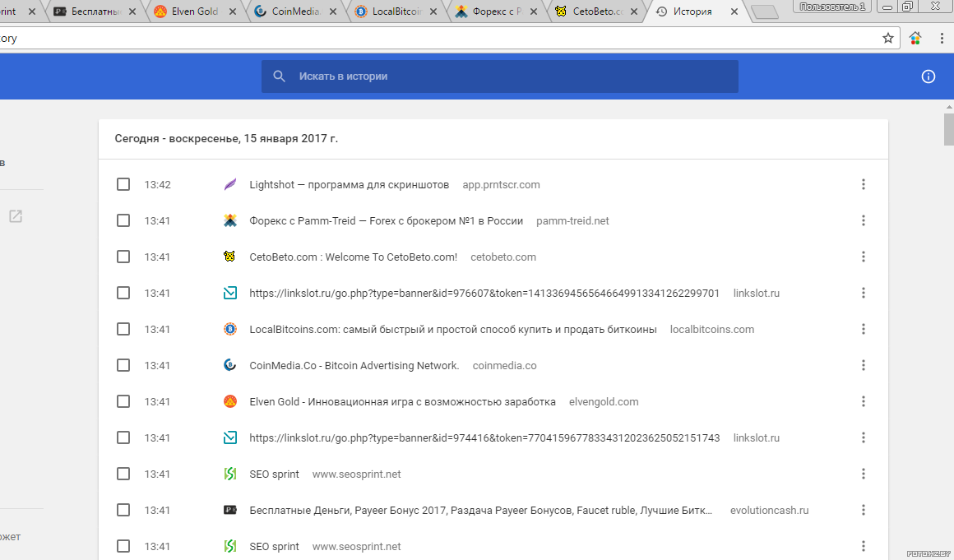Open more actions for the linkslot id=976607 entry
Image resolution: width=954 pixels, height=560 pixels.
pyautogui.click(x=863, y=293)
